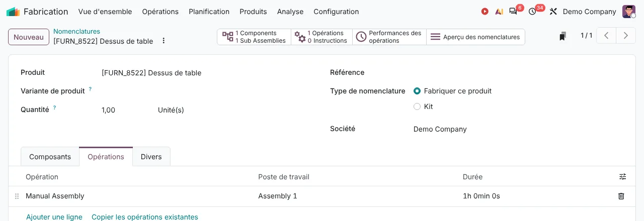Open the Opérations top menu

(x=160, y=12)
